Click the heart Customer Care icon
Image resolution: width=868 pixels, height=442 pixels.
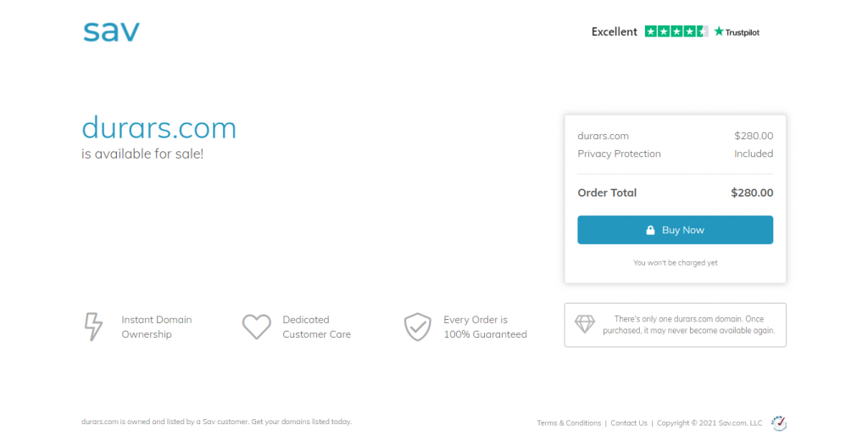click(256, 327)
